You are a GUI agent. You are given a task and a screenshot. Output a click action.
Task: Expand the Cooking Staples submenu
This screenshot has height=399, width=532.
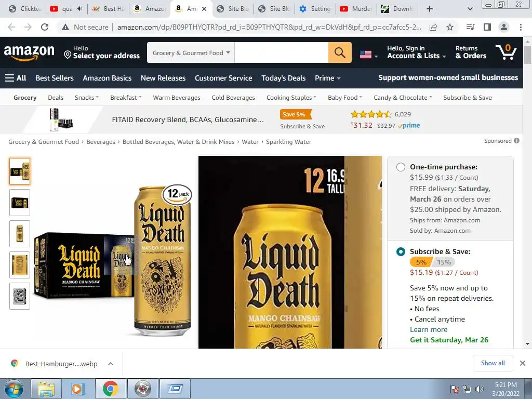291,98
